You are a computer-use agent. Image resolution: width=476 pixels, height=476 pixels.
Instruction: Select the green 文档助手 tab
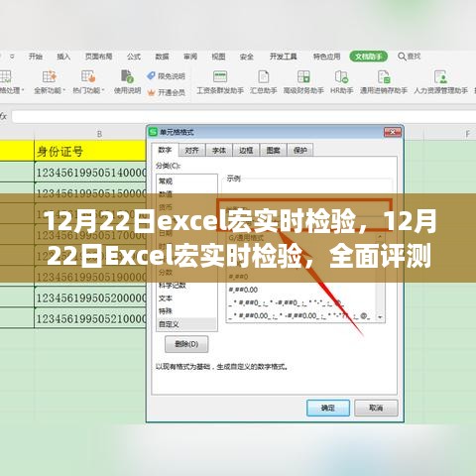369,57
